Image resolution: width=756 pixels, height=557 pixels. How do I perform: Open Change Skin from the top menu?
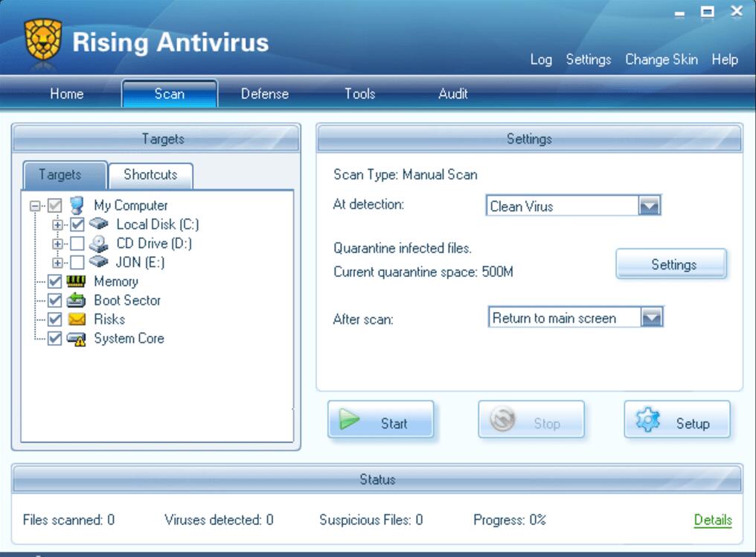(661, 60)
